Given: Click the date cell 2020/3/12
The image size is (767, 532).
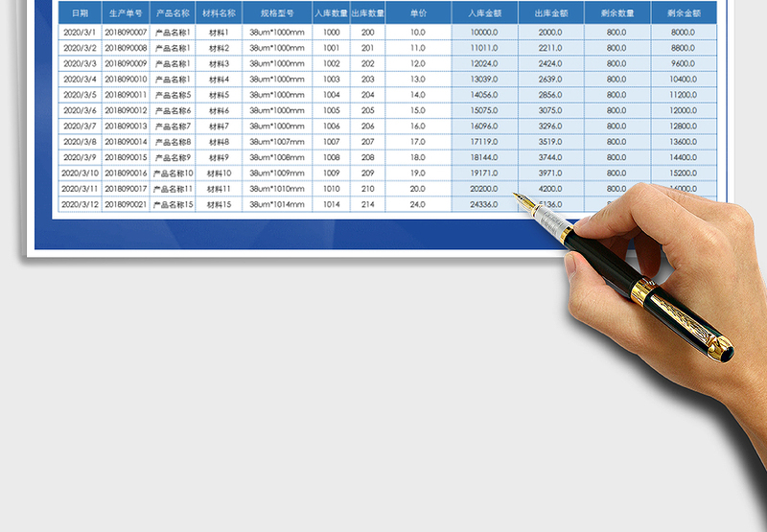Looking at the screenshot, I should point(80,204).
